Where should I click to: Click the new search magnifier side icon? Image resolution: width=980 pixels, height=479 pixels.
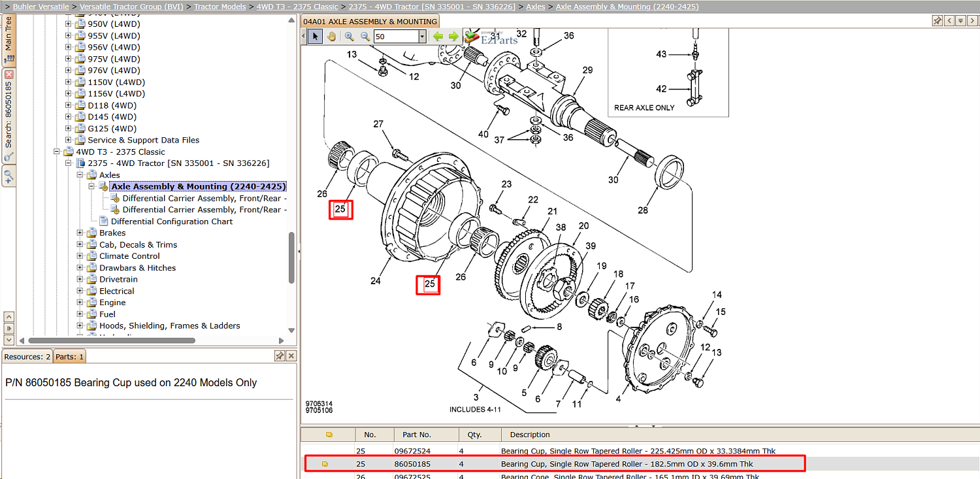8,175
